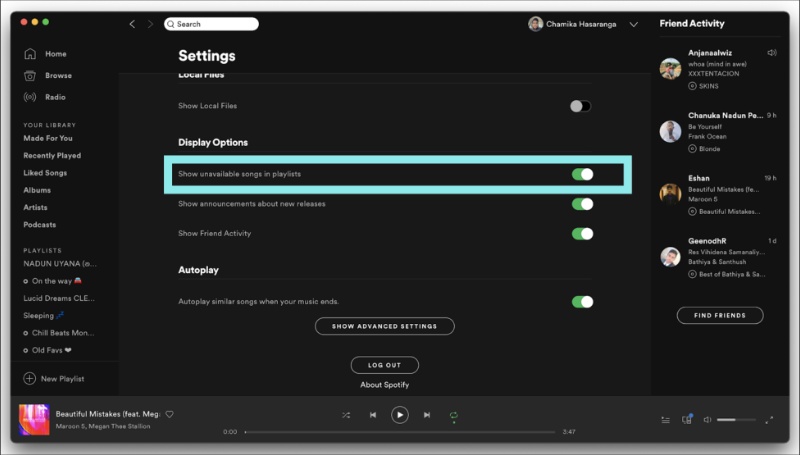
Task: Click Frank Ocean in Friend Activity
Action: 707,136
